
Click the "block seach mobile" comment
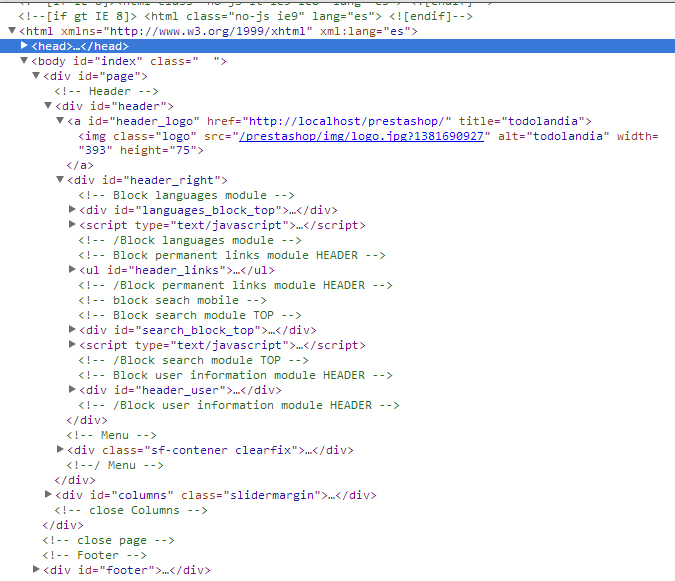pos(173,300)
